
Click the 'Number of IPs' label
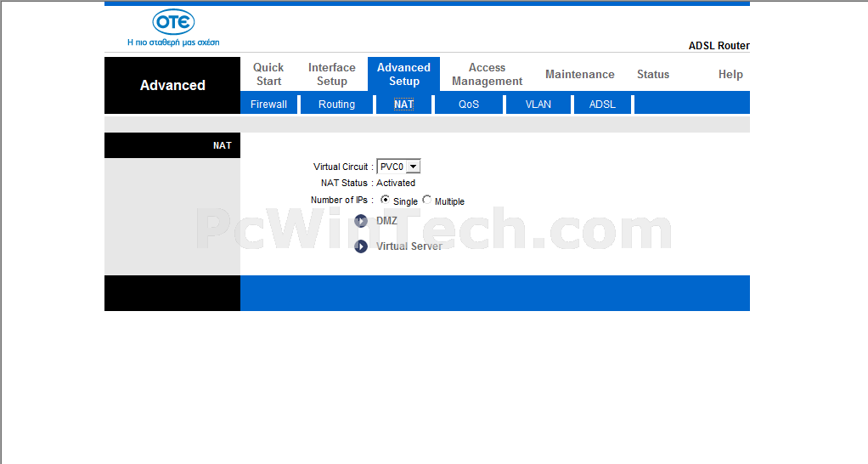click(339, 200)
